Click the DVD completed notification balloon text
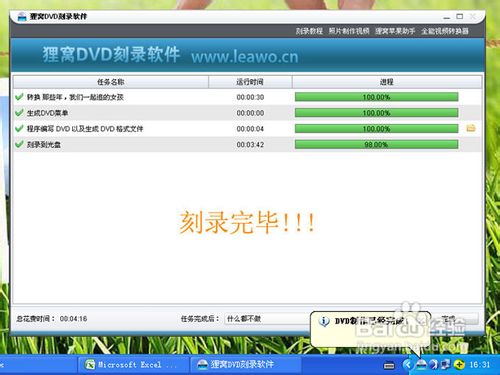The height and width of the screenshot is (375, 500). [371, 321]
